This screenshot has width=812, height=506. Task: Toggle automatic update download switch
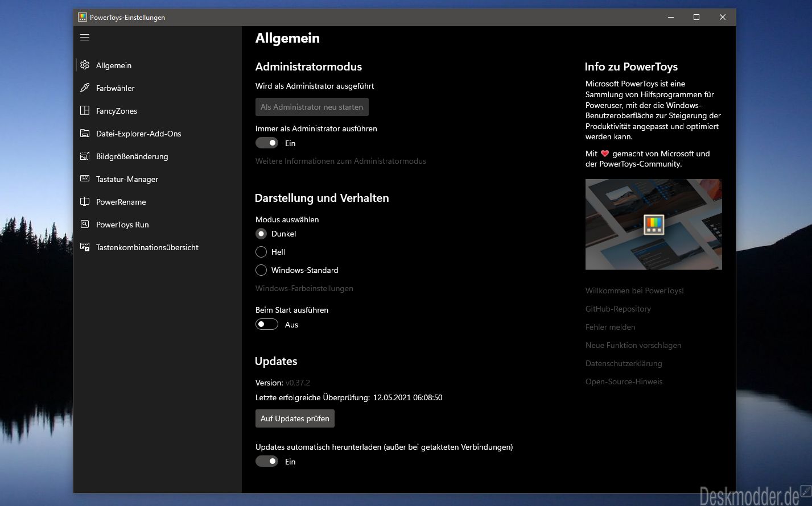[x=267, y=461]
